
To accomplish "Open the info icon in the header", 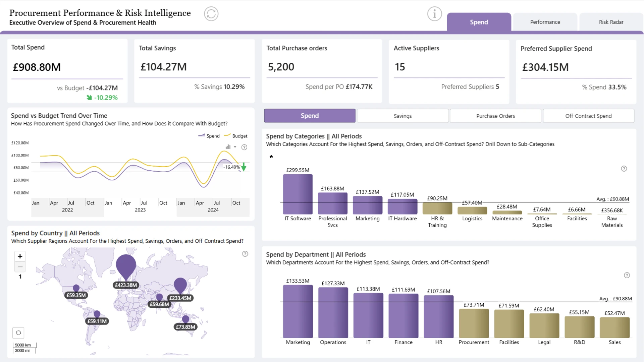I will [434, 14].
